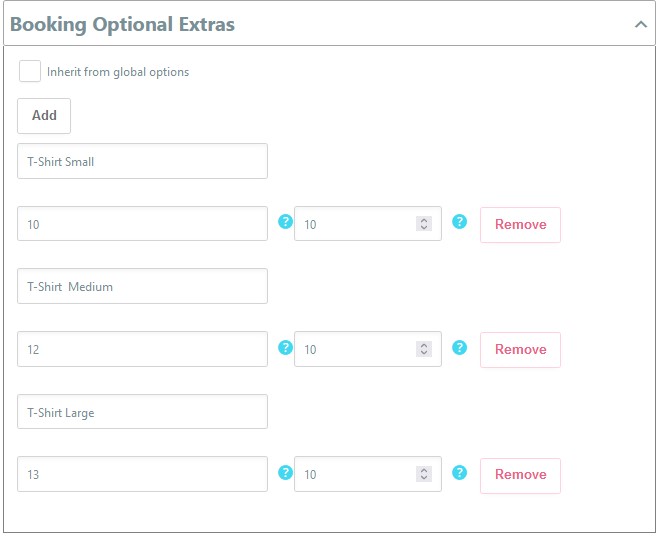Click help icon after T-Shirt Small quantity
Image resolution: width=658 pixels, height=536 pixels.
point(460,222)
